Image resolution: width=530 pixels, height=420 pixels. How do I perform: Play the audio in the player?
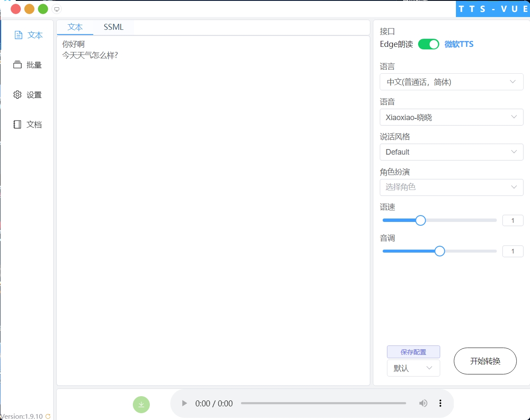[184, 403]
